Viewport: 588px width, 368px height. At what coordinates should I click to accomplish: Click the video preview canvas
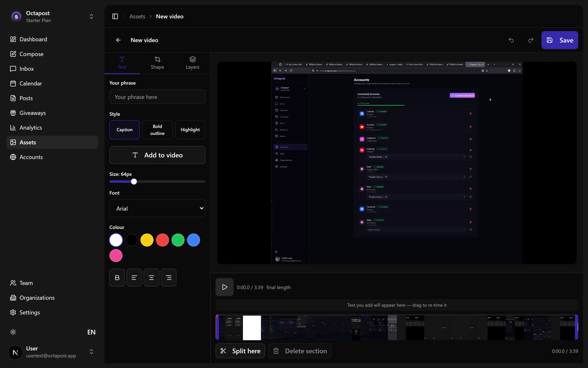pyautogui.click(x=397, y=163)
